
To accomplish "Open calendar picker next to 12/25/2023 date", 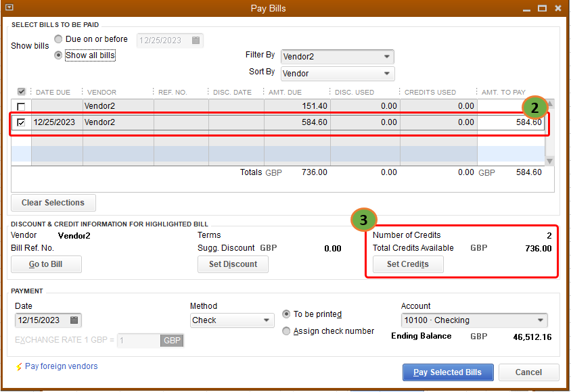I will tap(196, 41).
